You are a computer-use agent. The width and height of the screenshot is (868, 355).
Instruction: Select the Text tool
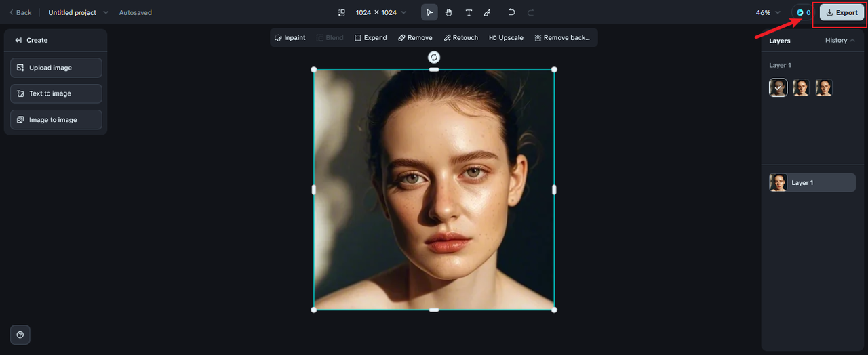pyautogui.click(x=469, y=13)
